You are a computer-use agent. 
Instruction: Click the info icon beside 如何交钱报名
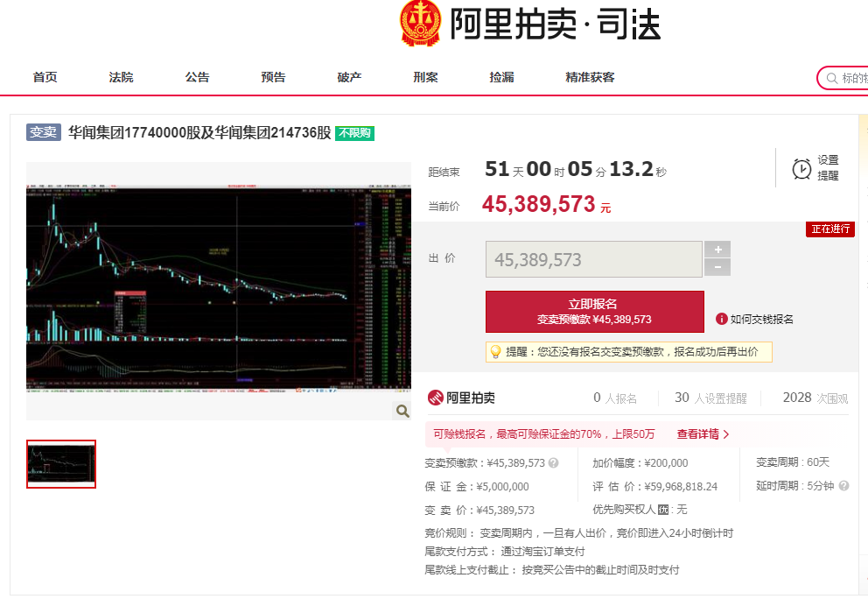721,319
